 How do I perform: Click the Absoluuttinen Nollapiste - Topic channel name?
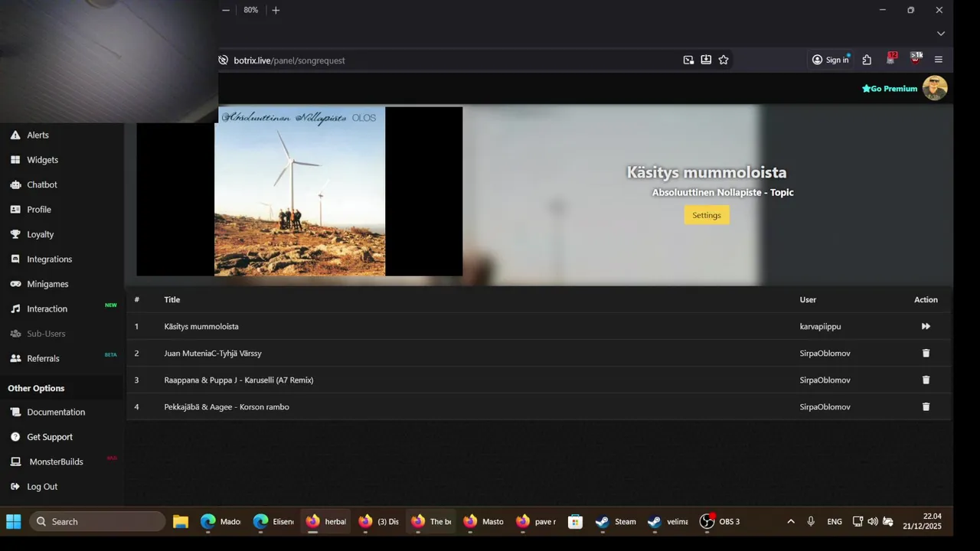click(723, 192)
